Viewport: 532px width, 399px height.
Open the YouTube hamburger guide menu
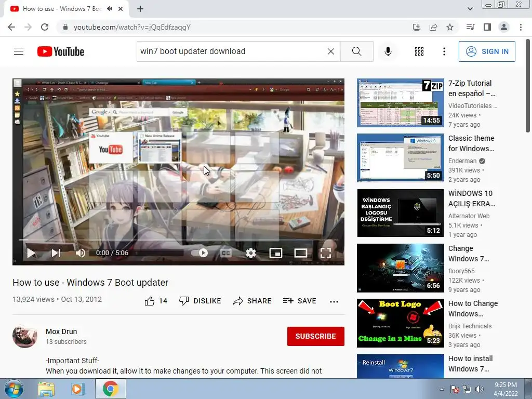[19, 51]
